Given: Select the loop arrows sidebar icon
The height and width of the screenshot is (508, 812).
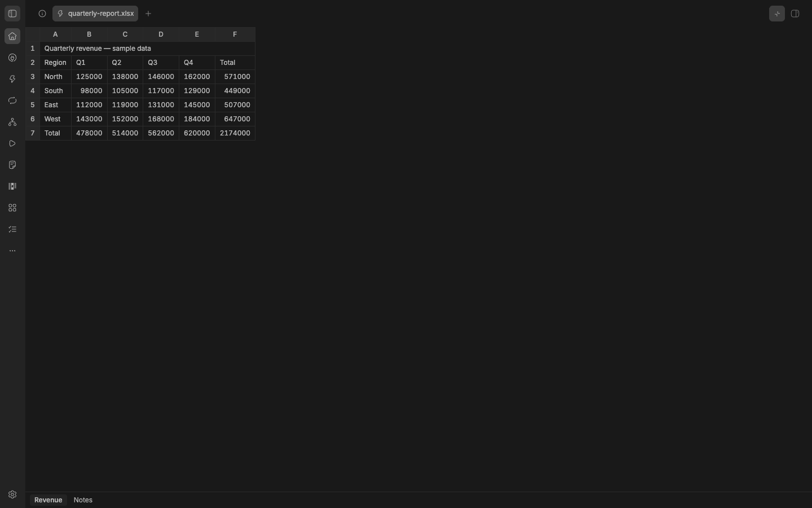Looking at the screenshot, I should coord(12,101).
